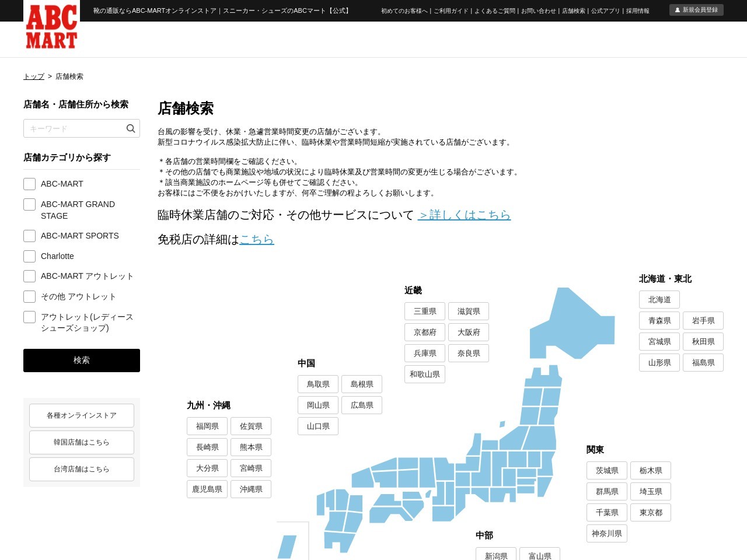Select 大阪府 prefecture button
The height and width of the screenshot is (560, 747).
[x=469, y=332]
